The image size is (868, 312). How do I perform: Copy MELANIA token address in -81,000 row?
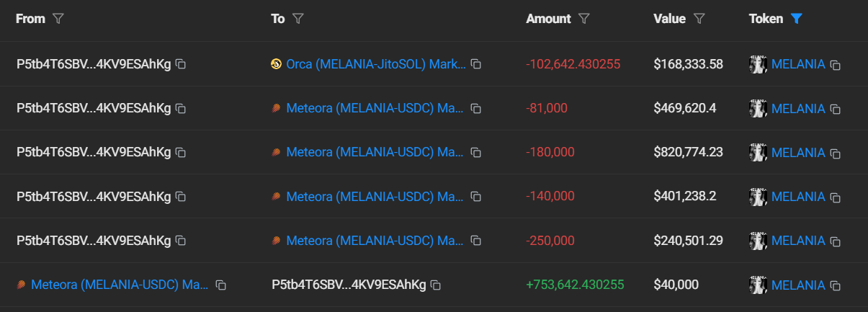pos(836,110)
